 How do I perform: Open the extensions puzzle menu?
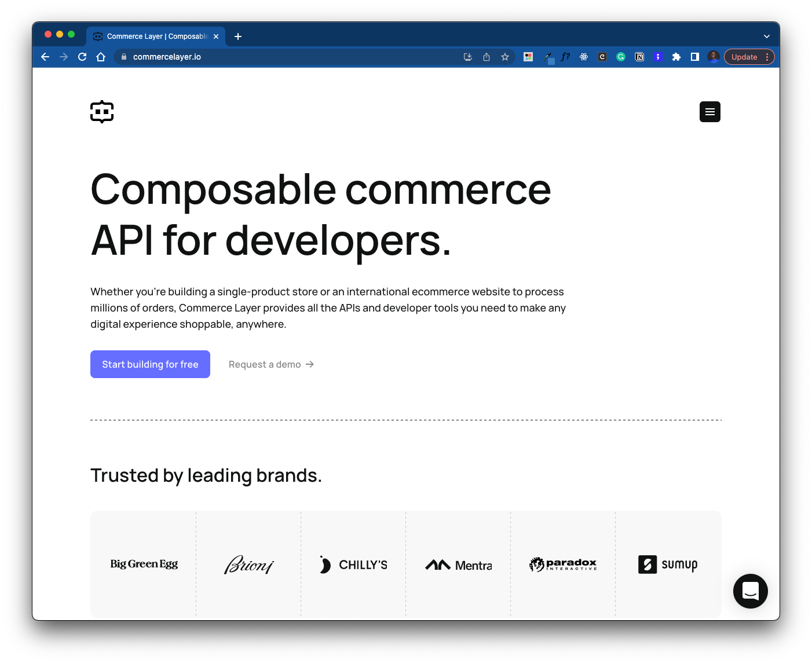(x=676, y=57)
